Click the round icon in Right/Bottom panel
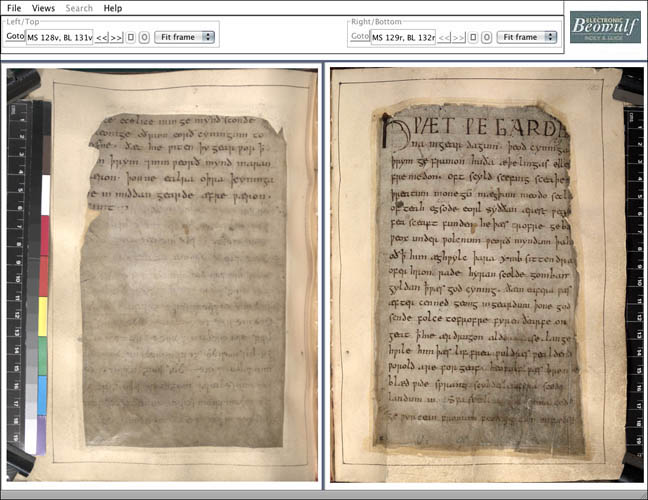 tap(486, 37)
